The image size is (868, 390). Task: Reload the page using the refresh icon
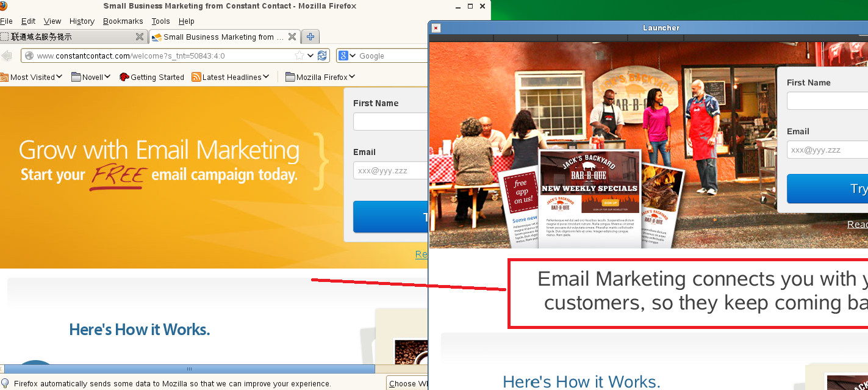pos(322,56)
